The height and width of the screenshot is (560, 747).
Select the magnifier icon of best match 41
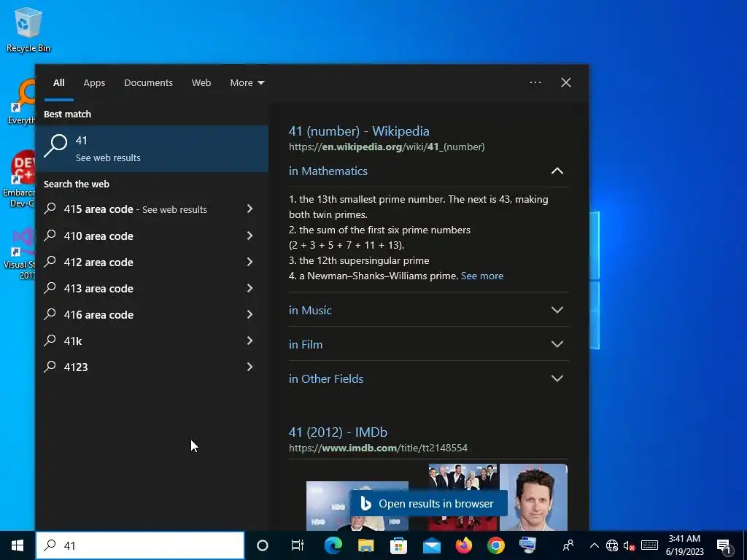point(55,145)
